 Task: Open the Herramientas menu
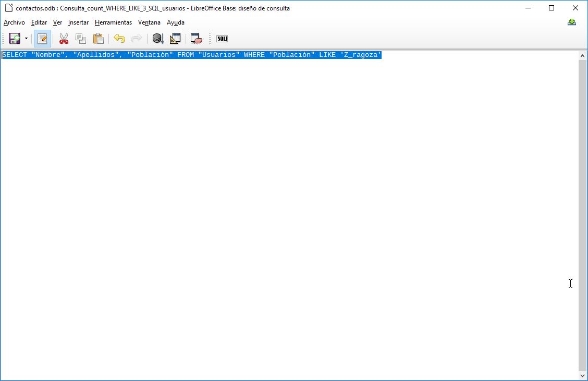point(113,22)
